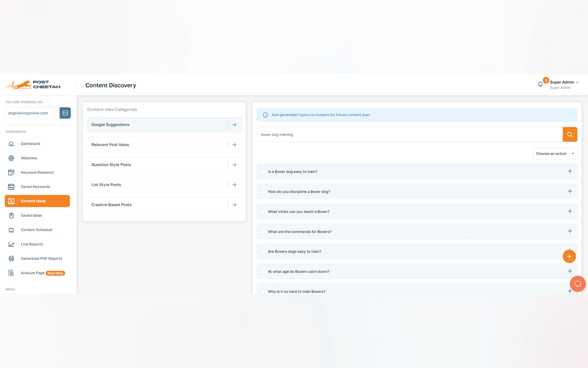
Task: Go to Content Schedule in the sidebar
Action: coord(37,230)
